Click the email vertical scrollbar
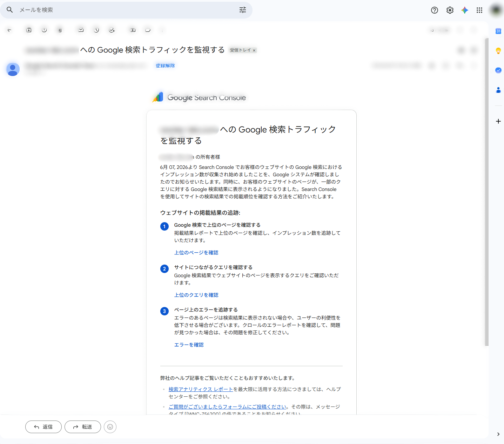This screenshot has height=444, width=504. 486,192
